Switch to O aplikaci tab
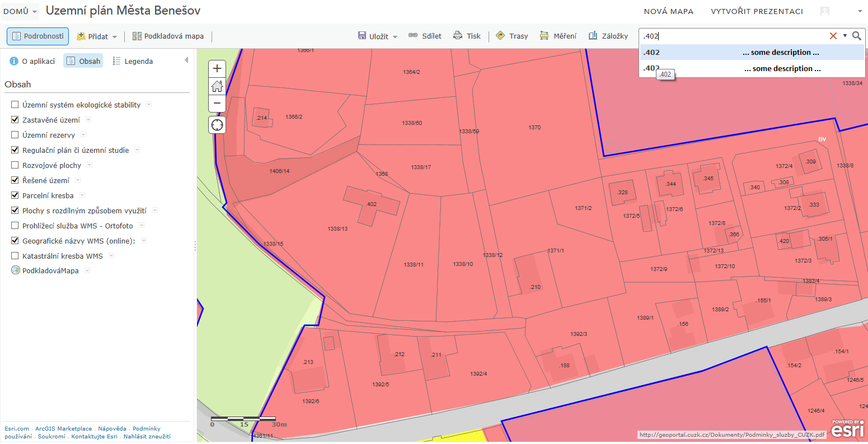Image resolution: width=868 pixels, height=444 pixels. point(32,61)
